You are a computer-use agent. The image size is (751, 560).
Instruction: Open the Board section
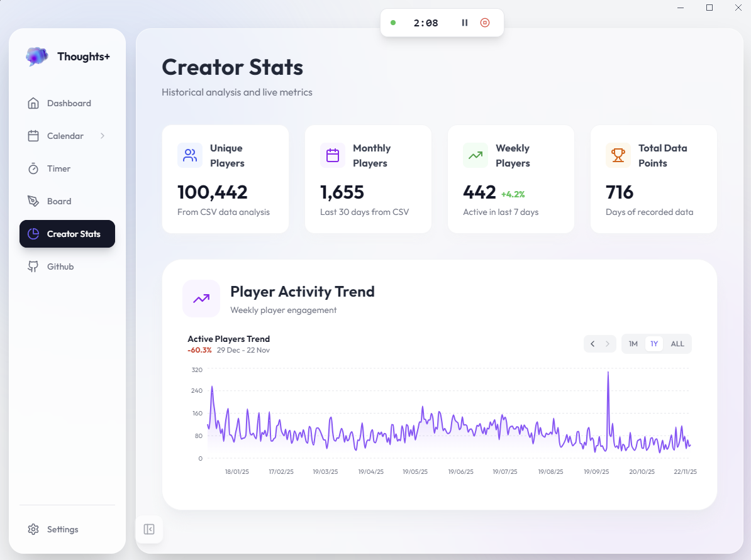[58, 201]
